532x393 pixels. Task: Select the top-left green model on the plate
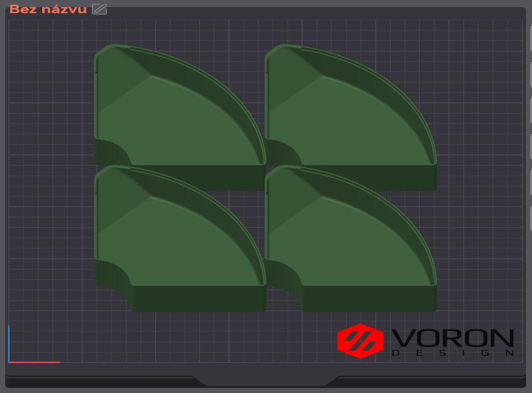point(180,117)
